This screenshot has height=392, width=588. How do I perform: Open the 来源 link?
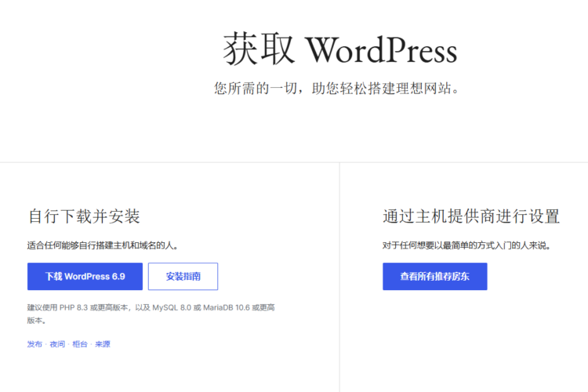click(x=103, y=344)
